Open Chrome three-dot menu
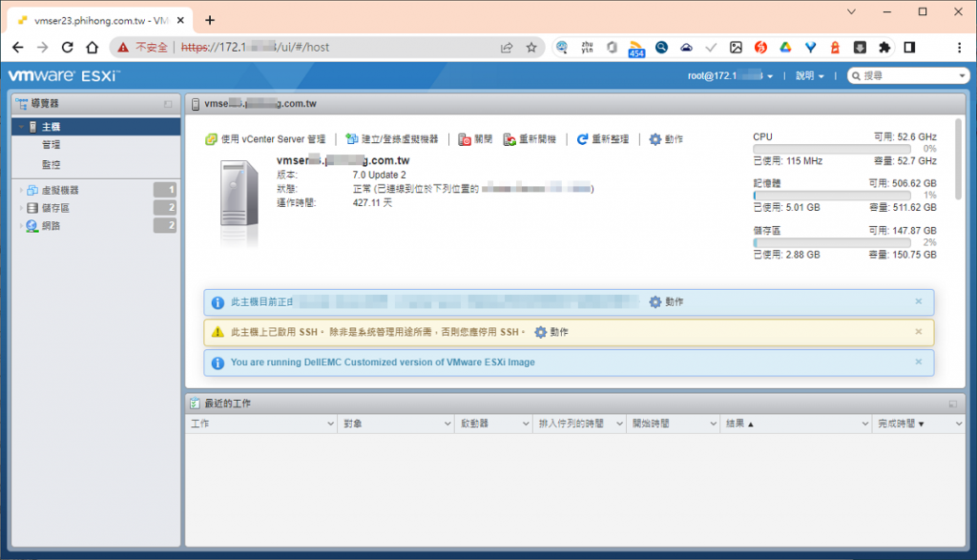The height and width of the screenshot is (560, 977). pyautogui.click(x=959, y=48)
